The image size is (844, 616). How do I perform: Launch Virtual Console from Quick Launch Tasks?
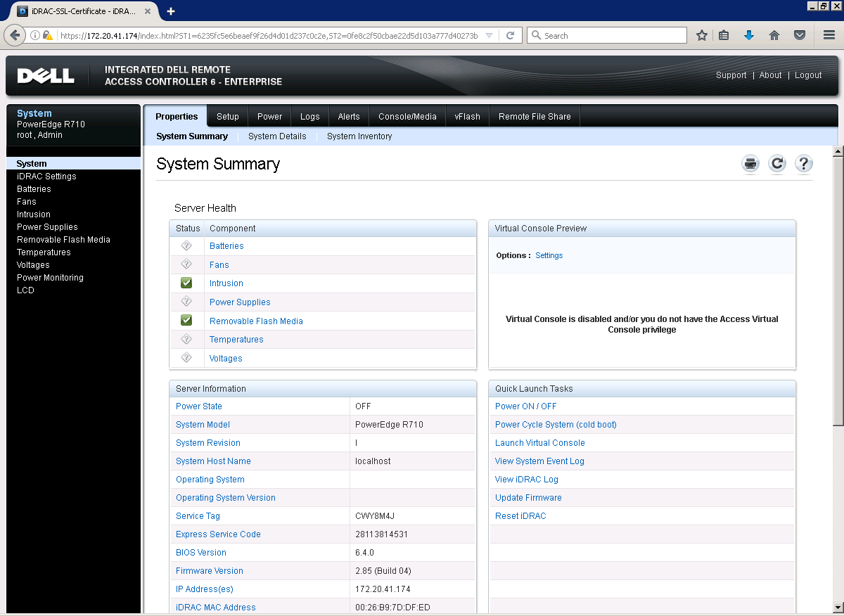coord(539,442)
